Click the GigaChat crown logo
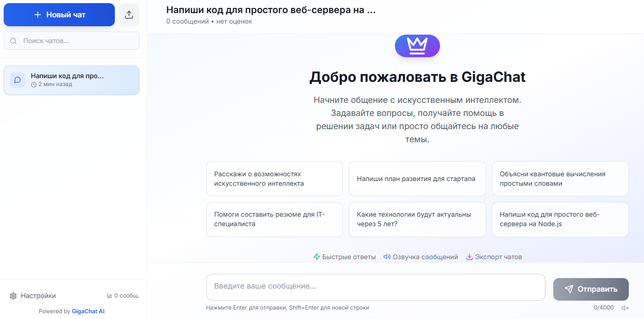644x319 pixels. pos(417,46)
